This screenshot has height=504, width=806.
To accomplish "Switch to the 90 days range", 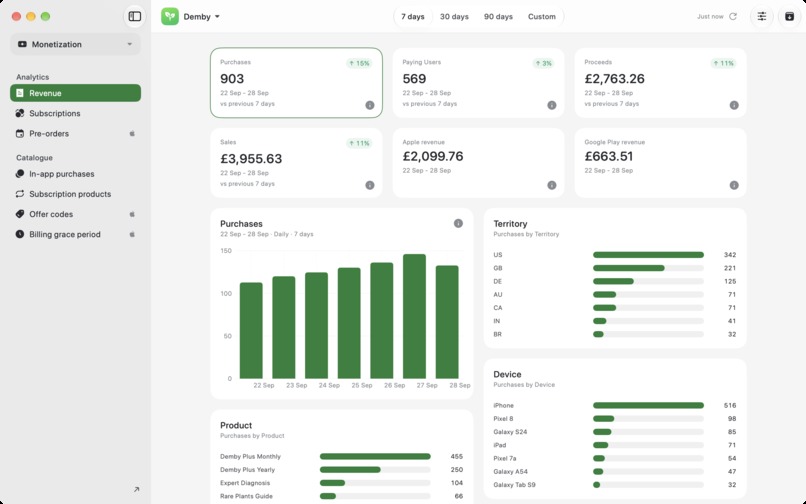I will pos(498,16).
